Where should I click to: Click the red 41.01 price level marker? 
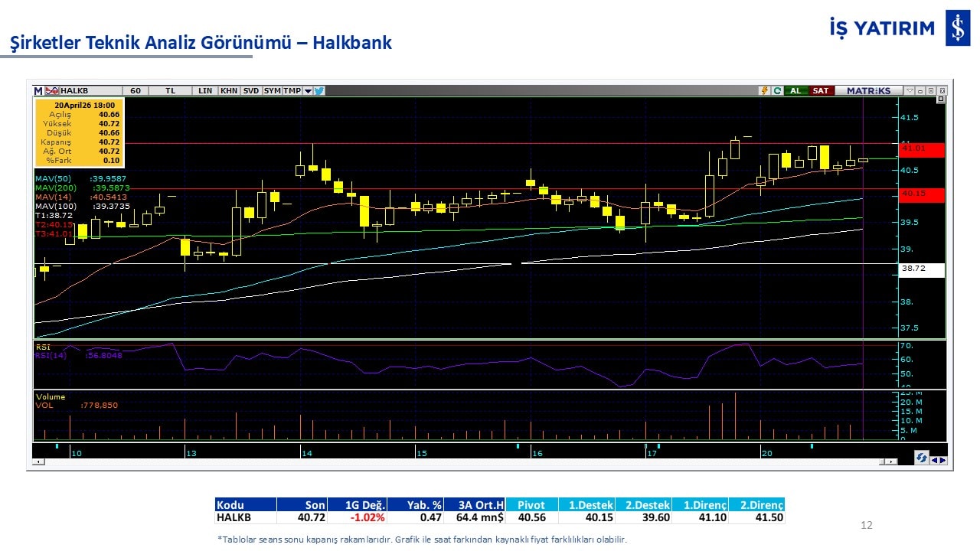coord(922,148)
